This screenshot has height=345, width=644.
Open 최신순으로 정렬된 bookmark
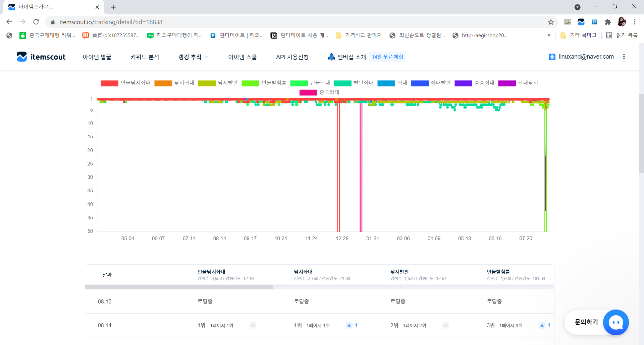pyautogui.click(x=417, y=35)
